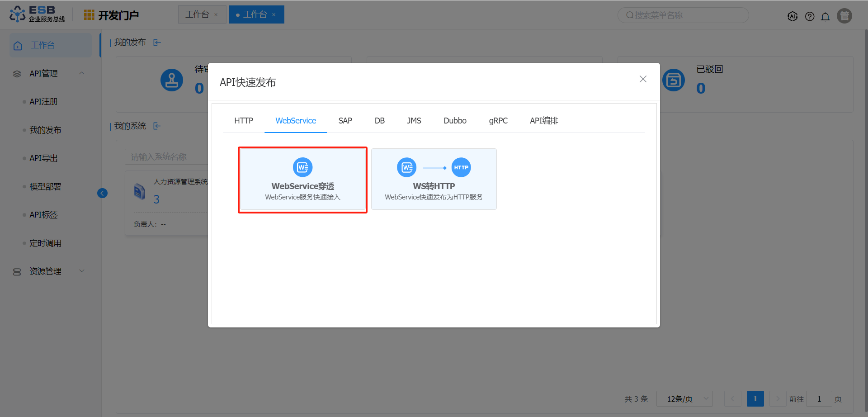Viewport: 868px width, 417px height.
Task: Close the active 工作台 tab
Action: (x=274, y=15)
